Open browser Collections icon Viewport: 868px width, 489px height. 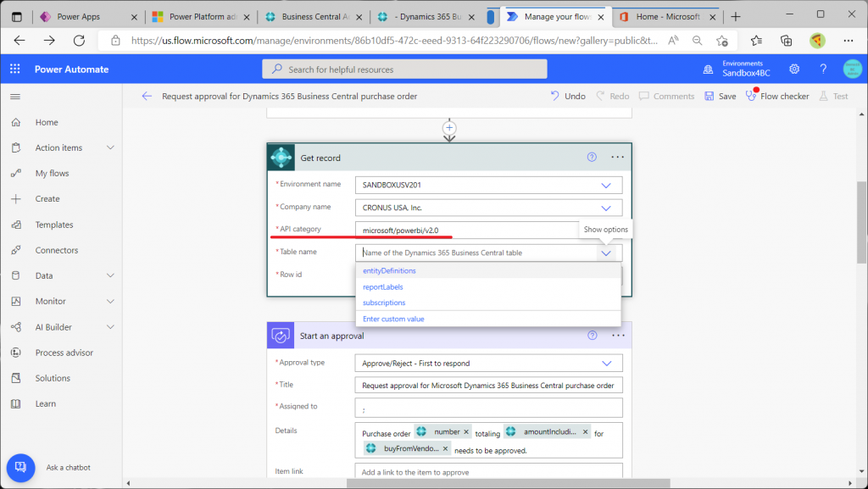click(786, 41)
